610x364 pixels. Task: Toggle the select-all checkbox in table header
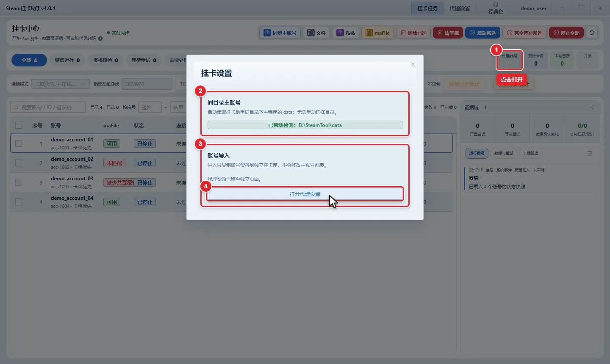point(19,125)
